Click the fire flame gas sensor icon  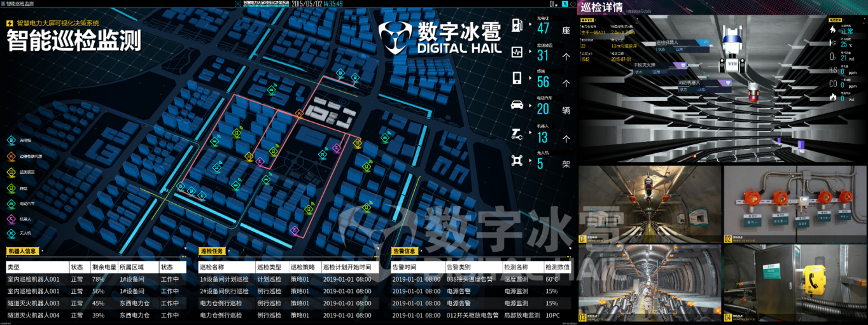pos(832,97)
